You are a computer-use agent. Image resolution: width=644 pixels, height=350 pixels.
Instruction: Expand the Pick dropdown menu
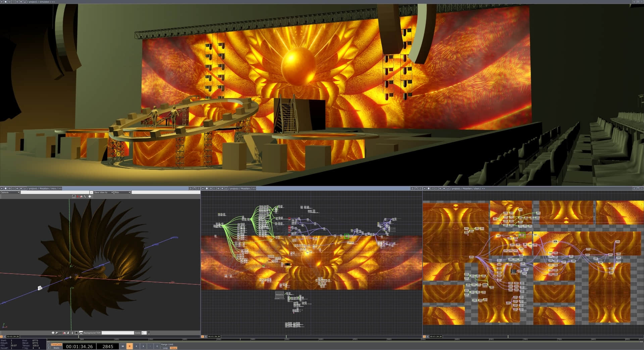click(x=122, y=192)
